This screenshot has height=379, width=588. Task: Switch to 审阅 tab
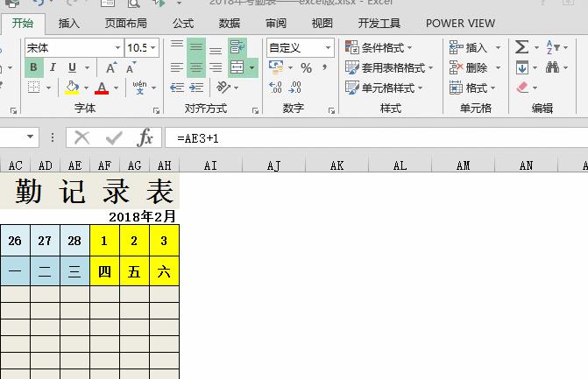276,24
